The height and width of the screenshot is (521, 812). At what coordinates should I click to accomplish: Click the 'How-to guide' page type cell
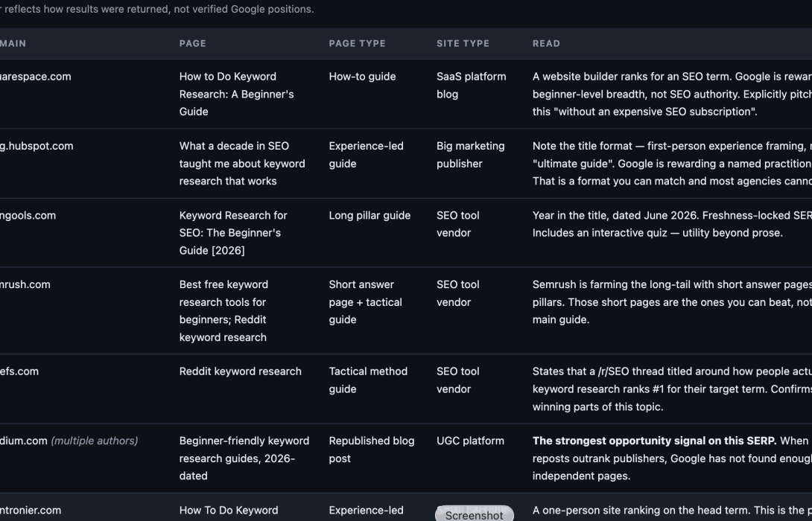click(363, 77)
